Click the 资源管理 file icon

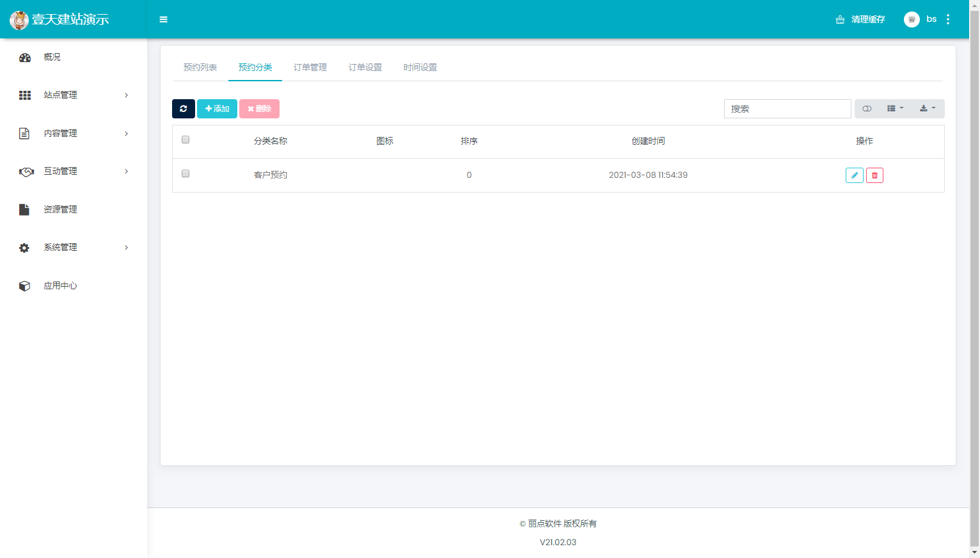pos(24,209)
